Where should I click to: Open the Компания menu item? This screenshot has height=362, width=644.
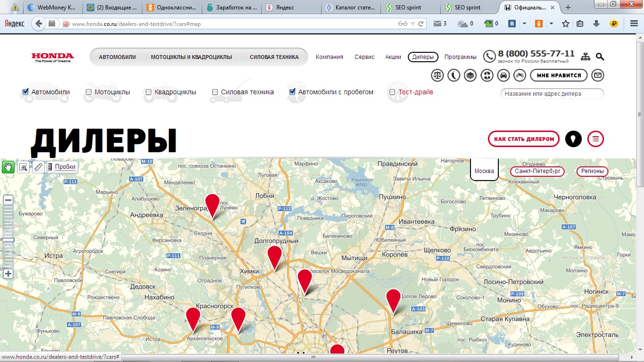330,57
